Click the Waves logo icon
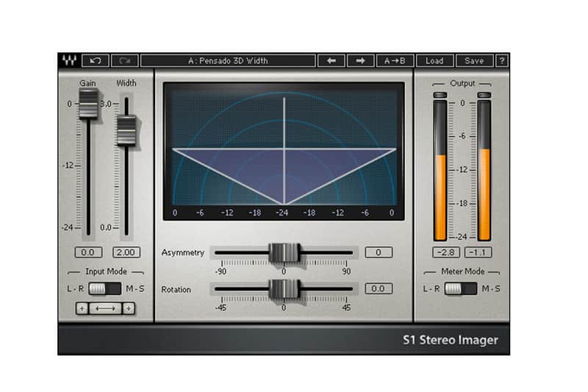The image size is (588, 392). pyautogui.click(x=69, y=60)
